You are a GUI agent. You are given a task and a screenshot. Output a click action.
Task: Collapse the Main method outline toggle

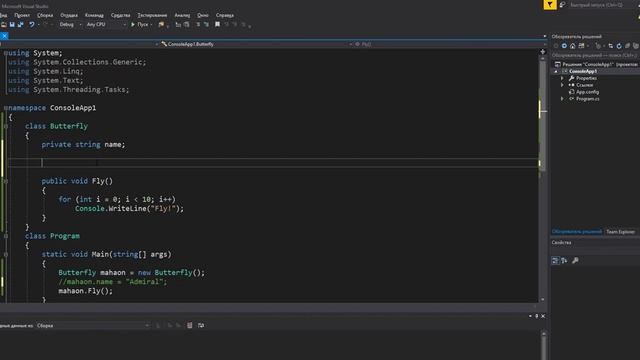[x=6, y=254]
